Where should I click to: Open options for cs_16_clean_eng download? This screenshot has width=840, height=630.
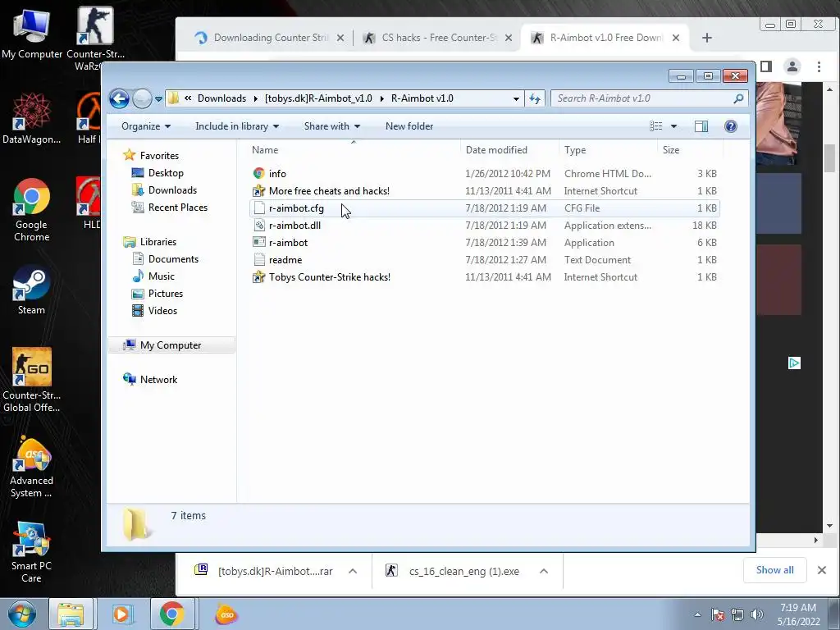[x=544, y=572]
